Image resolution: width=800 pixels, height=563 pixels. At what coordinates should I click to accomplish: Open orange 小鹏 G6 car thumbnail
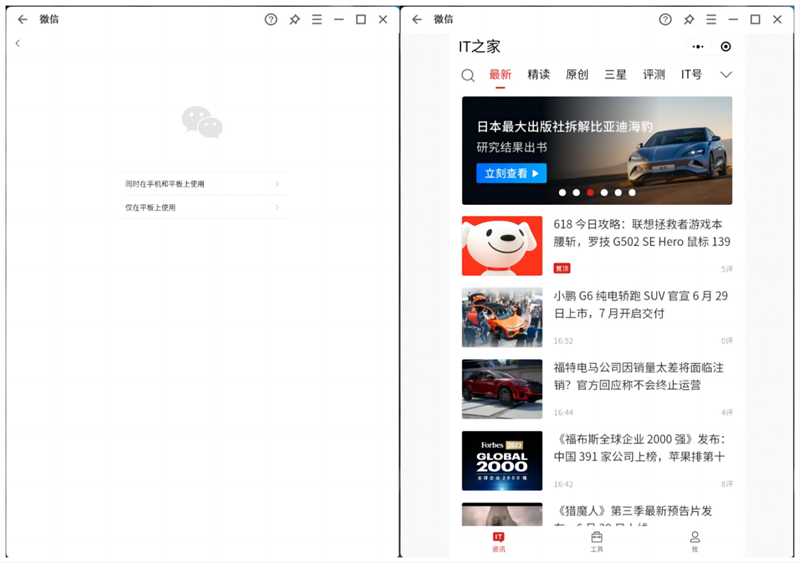pyautogui.click(x=502, y=317)
